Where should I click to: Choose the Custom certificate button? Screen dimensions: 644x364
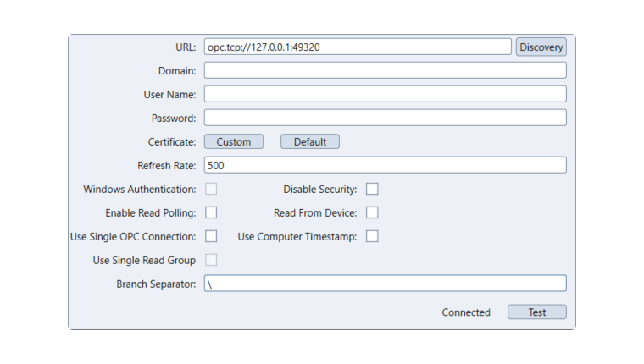pyautogui.click(x=234, y=141)
